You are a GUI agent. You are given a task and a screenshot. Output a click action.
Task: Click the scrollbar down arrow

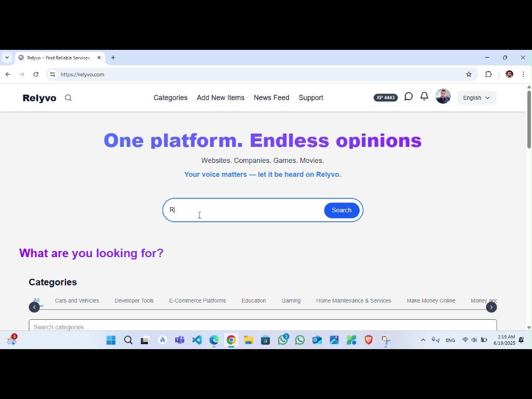[529, 328]
